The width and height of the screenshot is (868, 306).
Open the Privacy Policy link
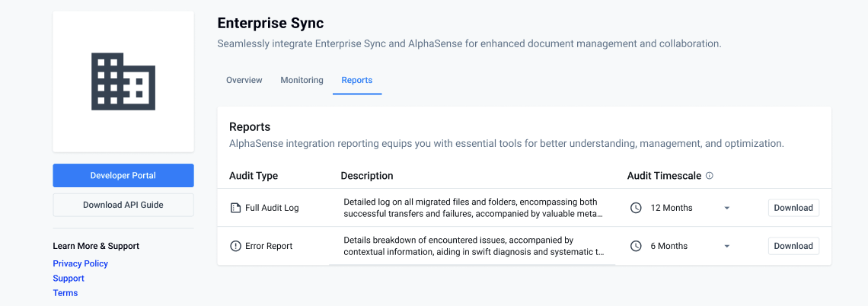point(80,263)
